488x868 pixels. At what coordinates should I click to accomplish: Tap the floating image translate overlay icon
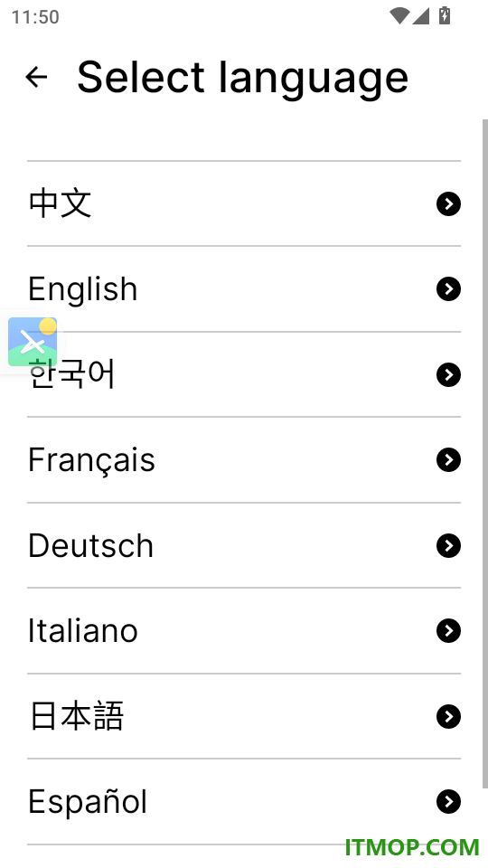33,342
